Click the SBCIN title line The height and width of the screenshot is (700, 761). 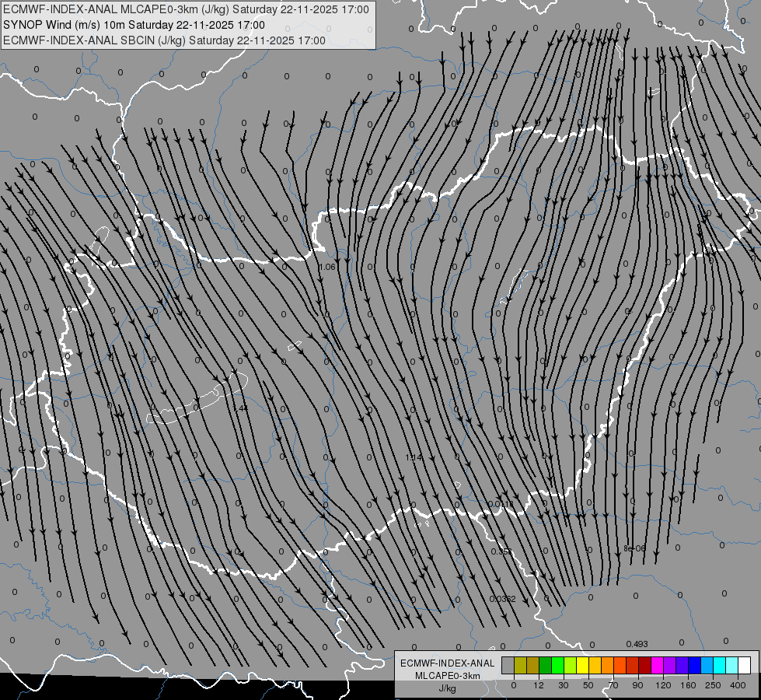click(x=164, y=40)
